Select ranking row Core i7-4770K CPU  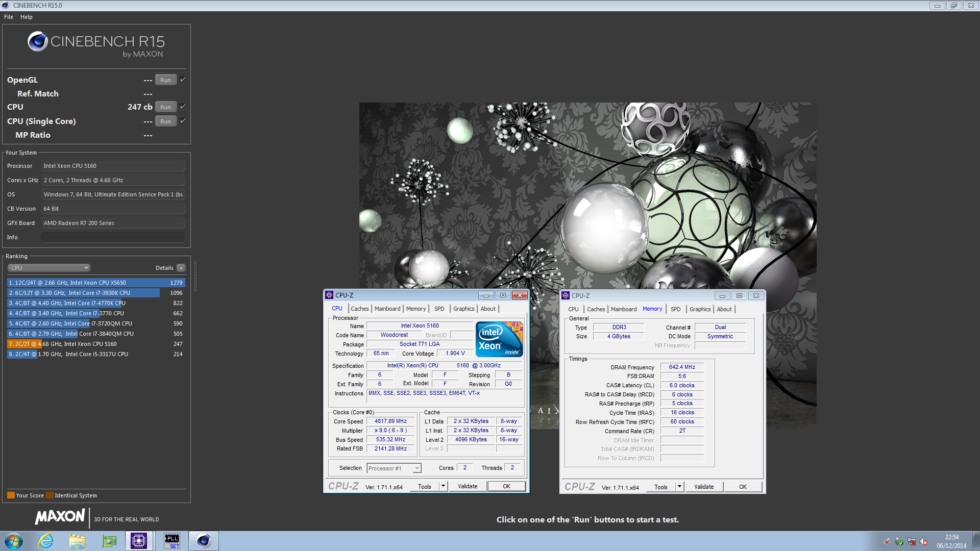[96, 303]
